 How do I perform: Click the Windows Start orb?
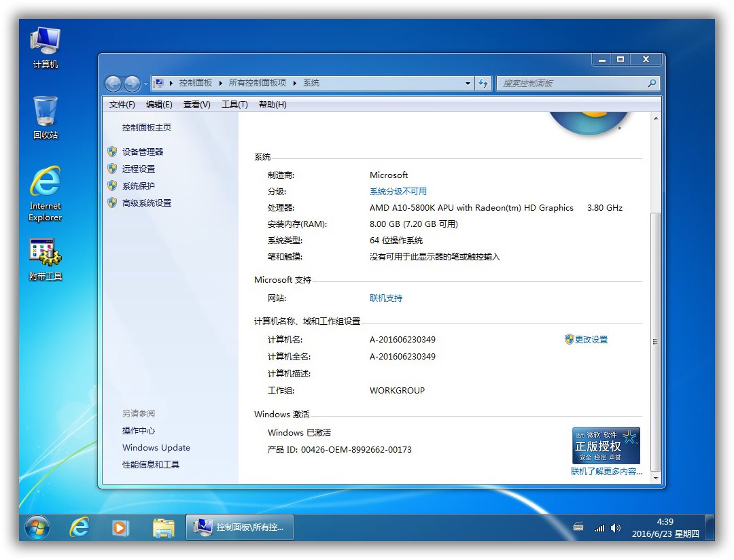click(x=37, y=528)
